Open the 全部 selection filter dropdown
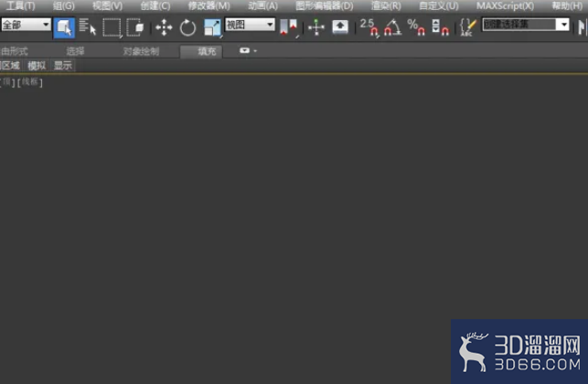 26,25
